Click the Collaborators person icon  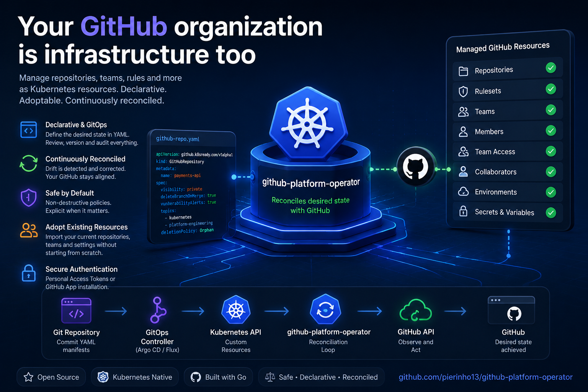click(463, 171)
